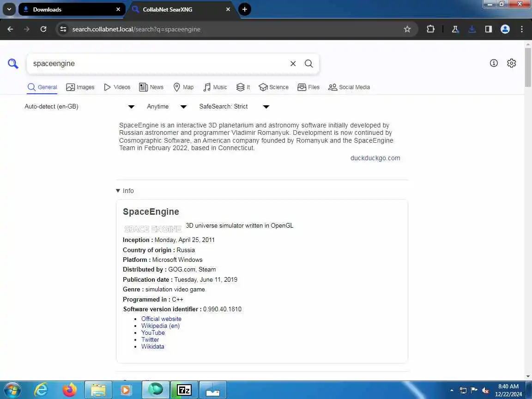Switch to Map search category

coord(183,87)
